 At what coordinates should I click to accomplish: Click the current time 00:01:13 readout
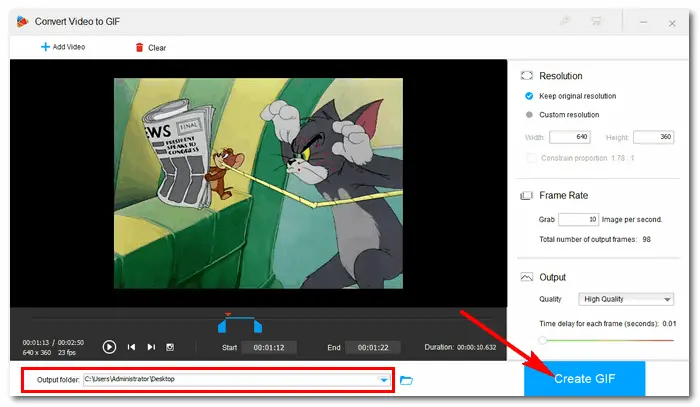[36, 342]
